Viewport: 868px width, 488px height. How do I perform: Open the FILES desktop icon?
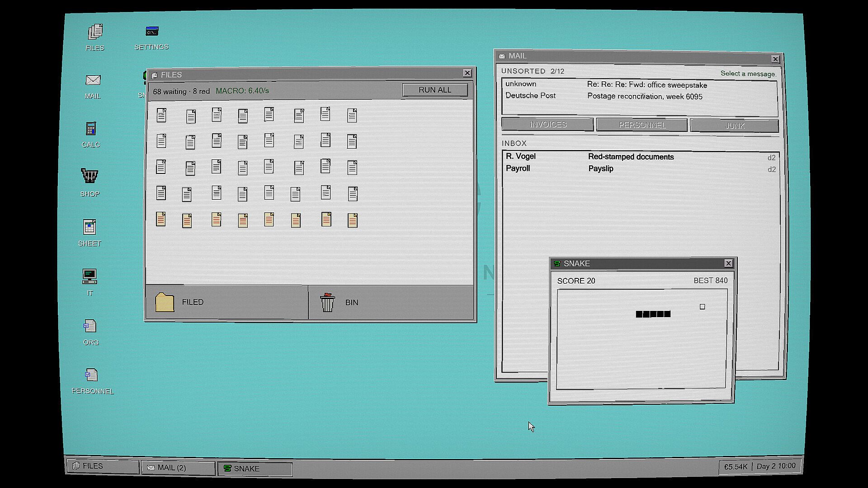[95, 37]
